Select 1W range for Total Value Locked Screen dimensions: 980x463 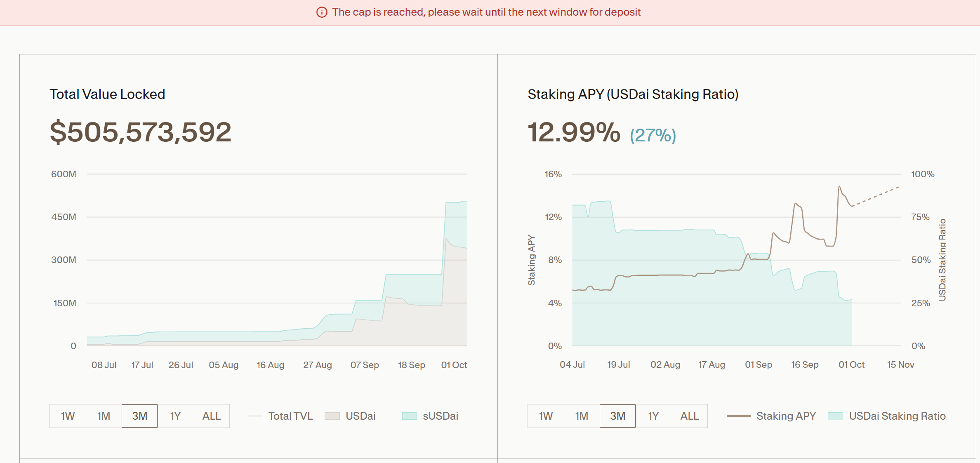click(x=68, y=416)
